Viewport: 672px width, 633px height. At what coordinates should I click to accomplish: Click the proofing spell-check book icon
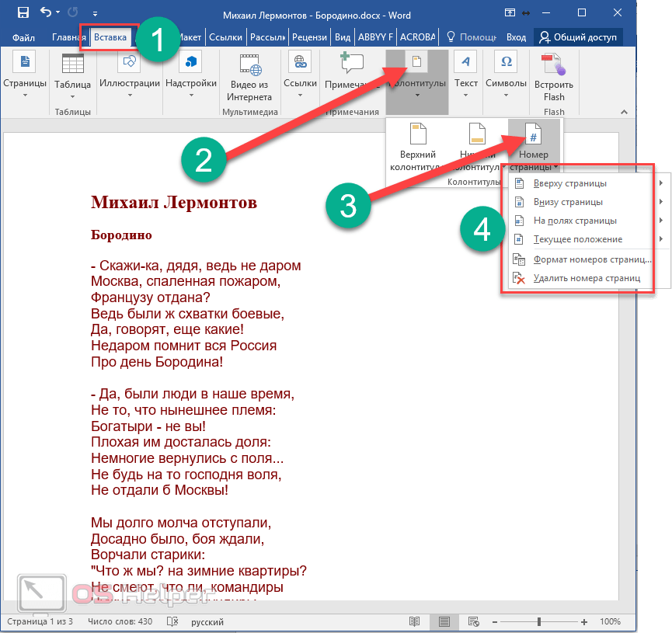click(x=172, y=621)
